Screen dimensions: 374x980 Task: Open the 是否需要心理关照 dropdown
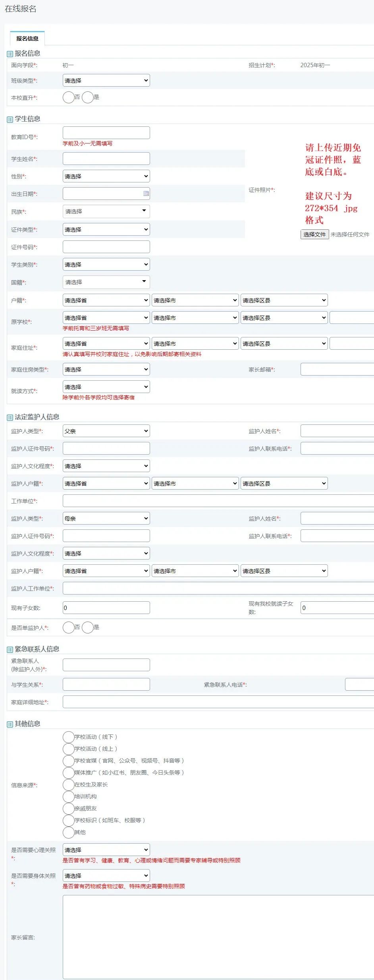pyautogui.click(x=106, y=850)
